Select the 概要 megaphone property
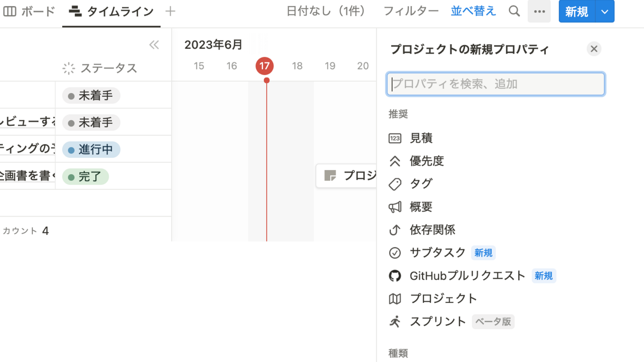644x362 pixels. (421, 207)
